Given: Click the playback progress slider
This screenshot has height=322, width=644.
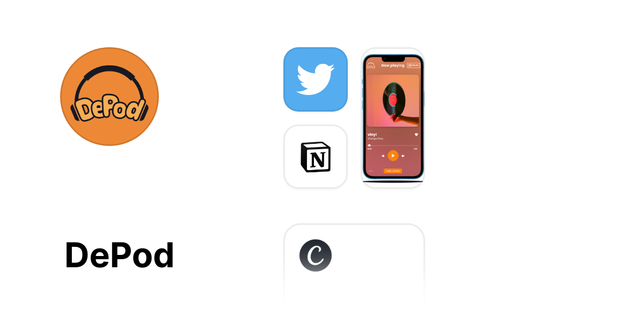Looking at the screenshot, I should pos(393,145).
